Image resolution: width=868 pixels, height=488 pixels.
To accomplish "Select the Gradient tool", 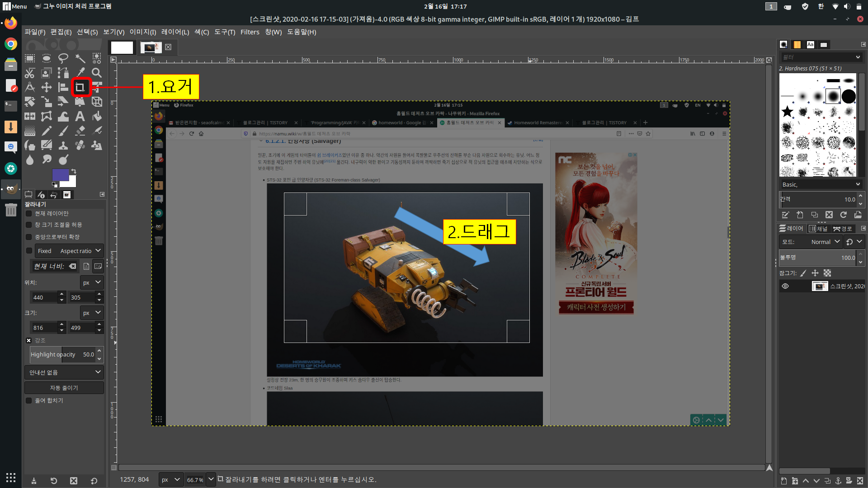I will pos(30,131).
